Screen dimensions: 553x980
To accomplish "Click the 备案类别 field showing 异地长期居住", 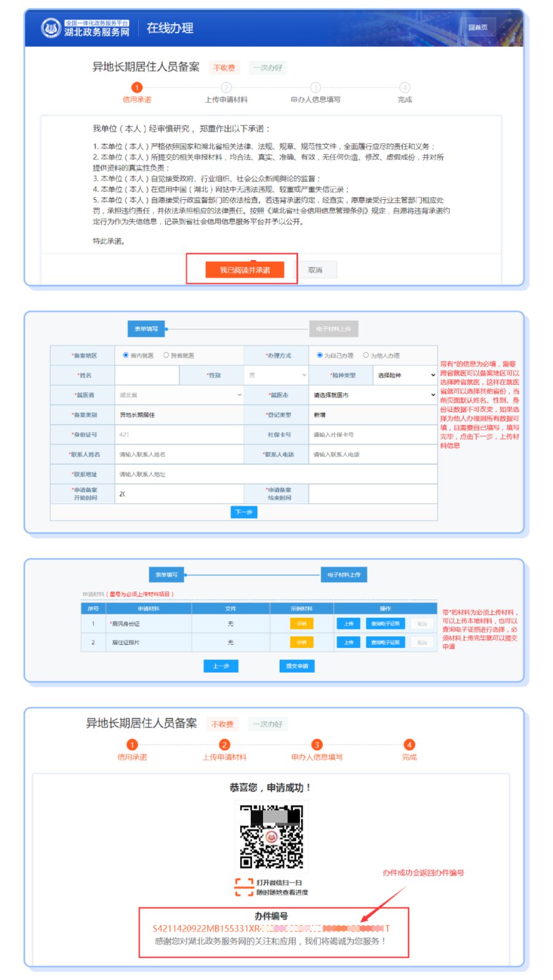I will click(x=179, y=414).
